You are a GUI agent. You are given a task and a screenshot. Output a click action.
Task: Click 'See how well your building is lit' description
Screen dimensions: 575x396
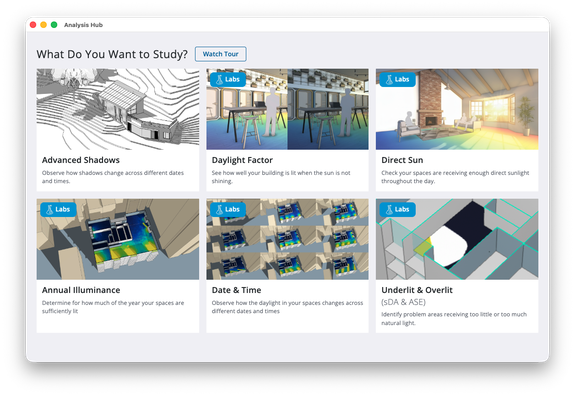(x=281, y=177)
